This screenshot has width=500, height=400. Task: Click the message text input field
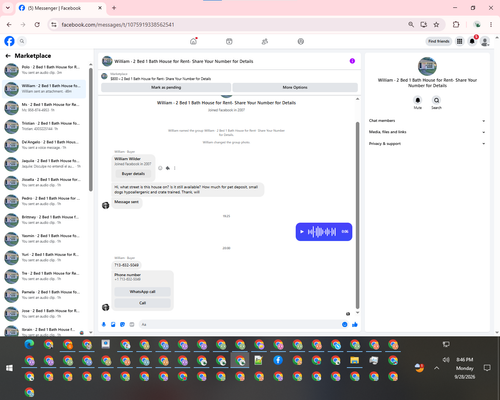[239, 324]
